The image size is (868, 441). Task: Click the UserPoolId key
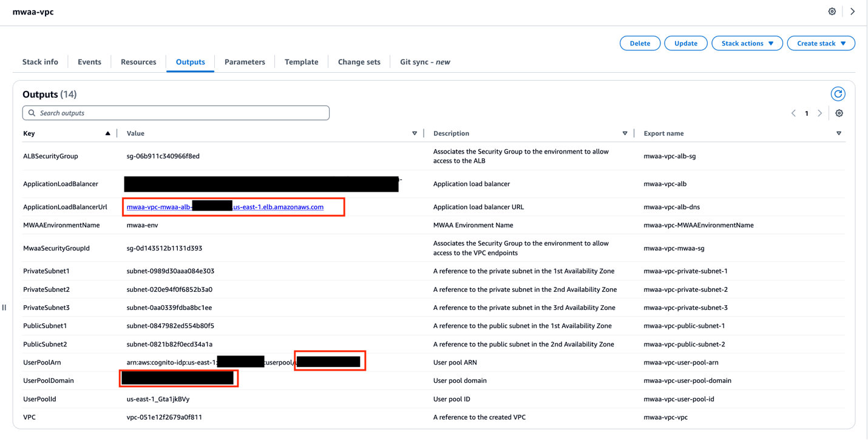coord(39,400)
